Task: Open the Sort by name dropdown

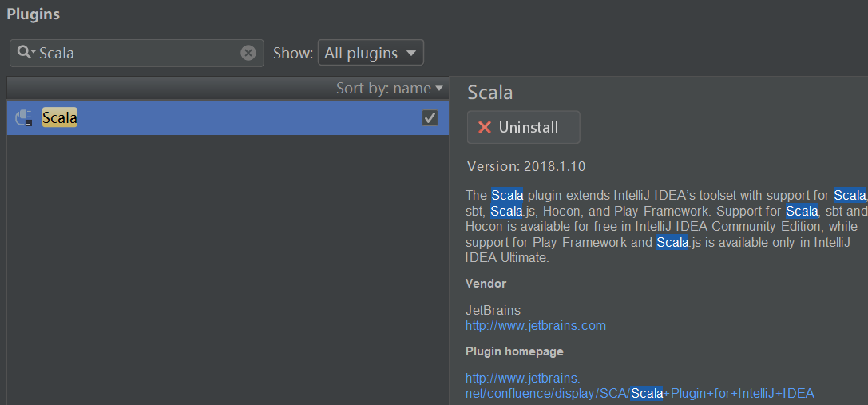Action: (x=389, y=89)
